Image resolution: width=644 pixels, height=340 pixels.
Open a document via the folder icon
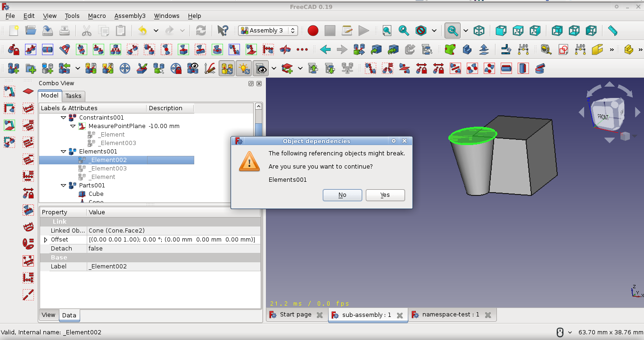click(30, 30)
